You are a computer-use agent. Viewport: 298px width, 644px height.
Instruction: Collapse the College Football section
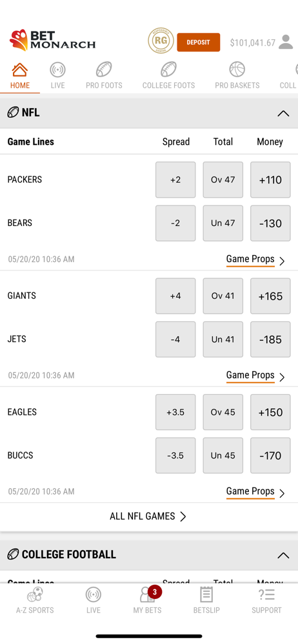(283, 555)
